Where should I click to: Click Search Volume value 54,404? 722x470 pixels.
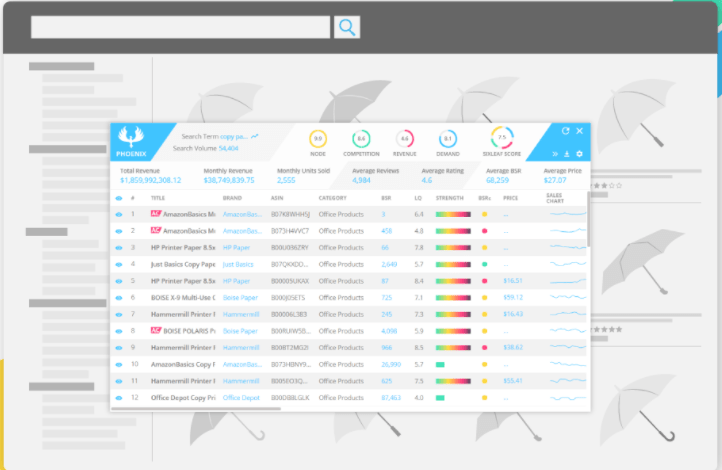click(x=228, y=148)
